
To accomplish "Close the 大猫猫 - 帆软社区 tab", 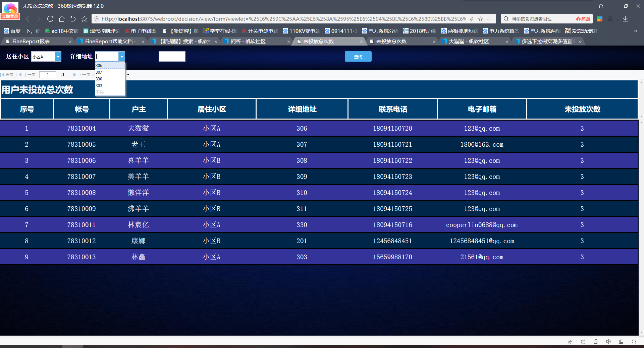I will click(507, 42).
